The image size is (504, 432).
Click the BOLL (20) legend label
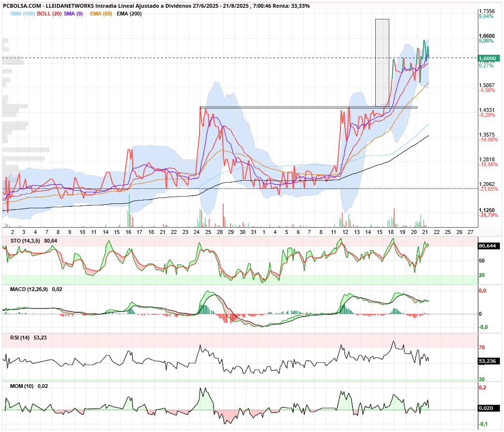pyautogui.click(x=49, y=14)
